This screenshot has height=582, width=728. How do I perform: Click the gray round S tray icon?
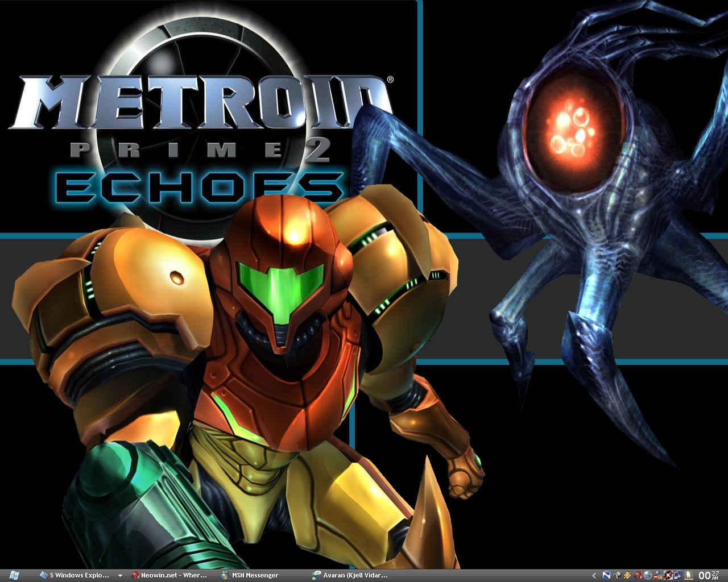[x=648, y=575]
